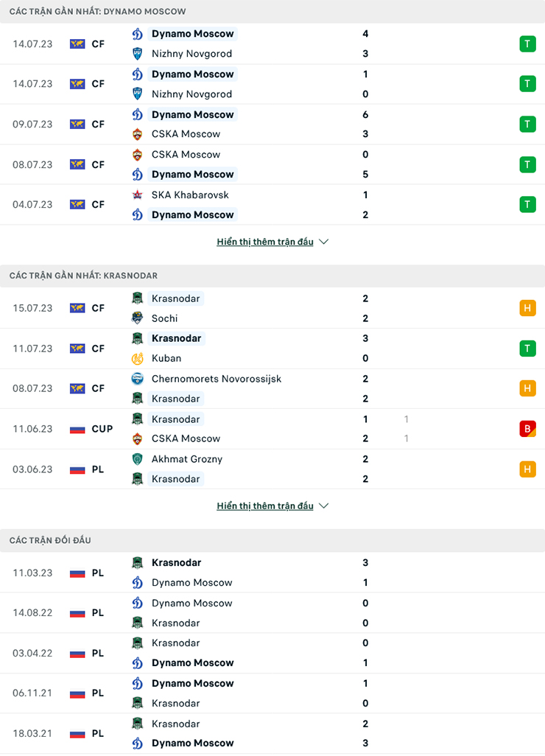This screenshot has width=545, height=756.
Task: Select the Kuban team badge
Action: pyautogui.click(x=137, y=358)
